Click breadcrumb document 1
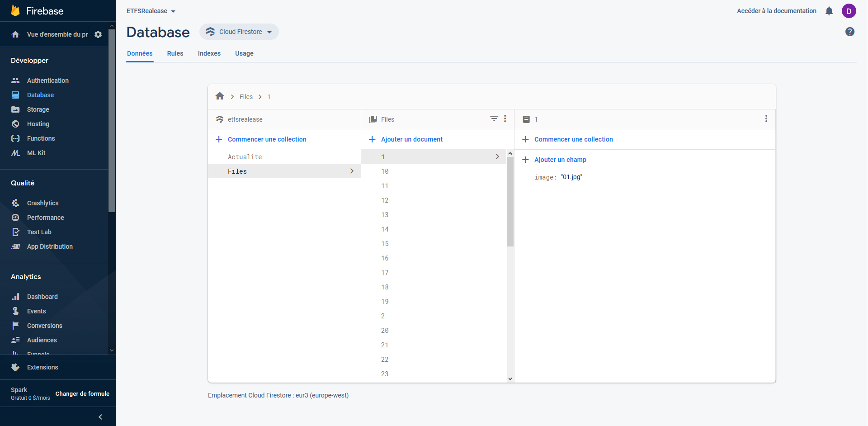This screenshot has height=426, width=868. [269, 97]
